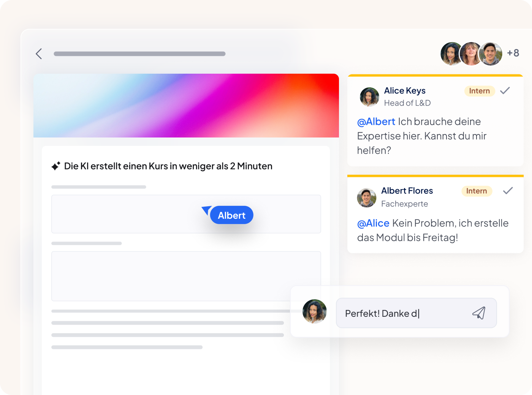Send the message with the paper plane icon

pyautogui.click(x=479, y=313)
